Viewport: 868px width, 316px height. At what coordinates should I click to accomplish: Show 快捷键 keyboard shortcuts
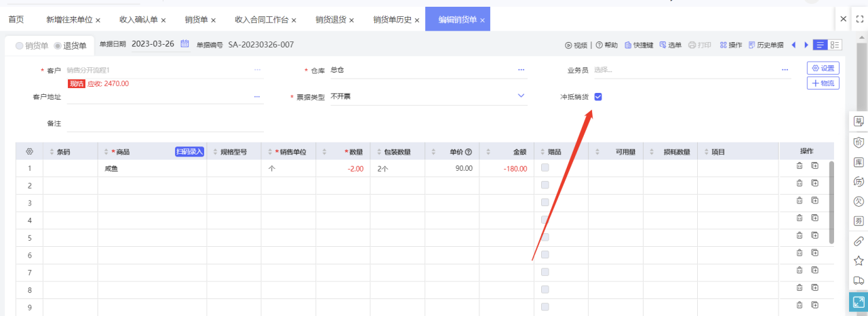639,45
